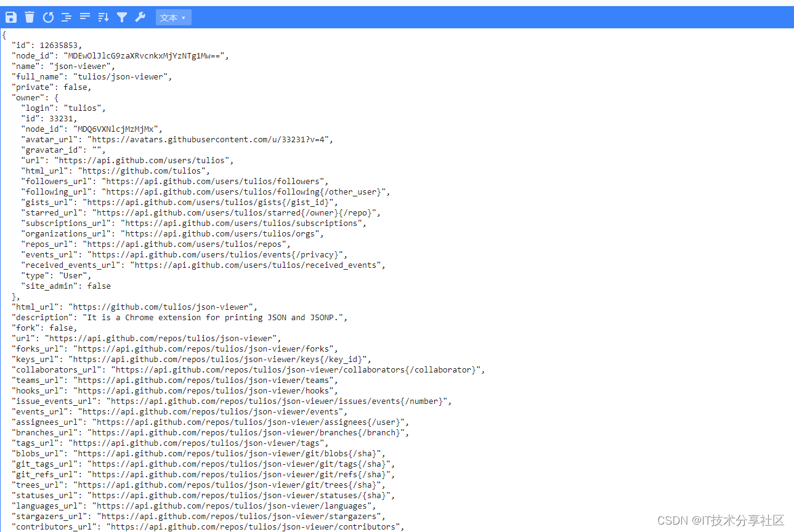Click the git_tags_url line

(x=203, y=464)
